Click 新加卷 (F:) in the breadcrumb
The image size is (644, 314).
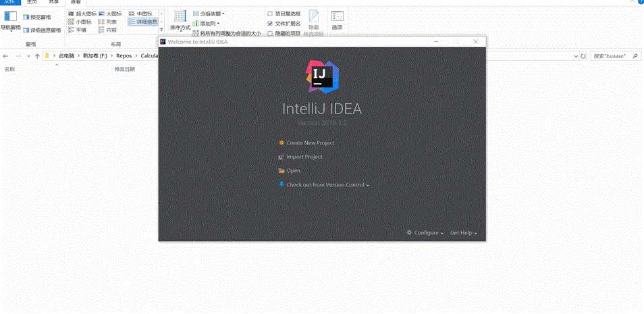click(x=95, y=56)
